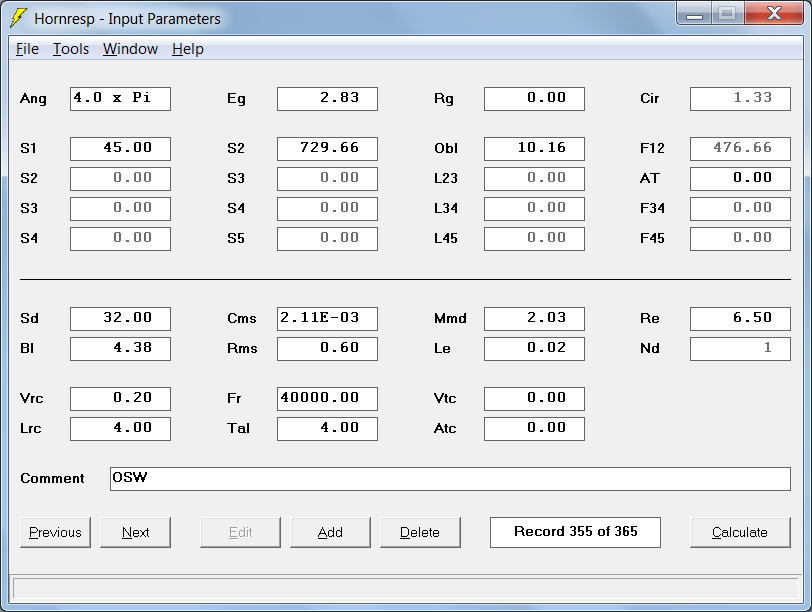Click the Delete button
812x612 pixels.
click(x=420, y=532)
